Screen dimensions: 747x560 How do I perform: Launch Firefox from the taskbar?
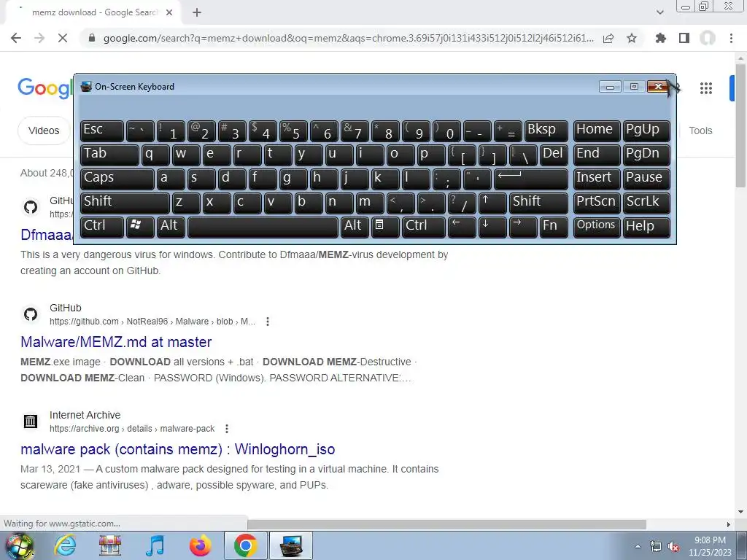point(200,545)
